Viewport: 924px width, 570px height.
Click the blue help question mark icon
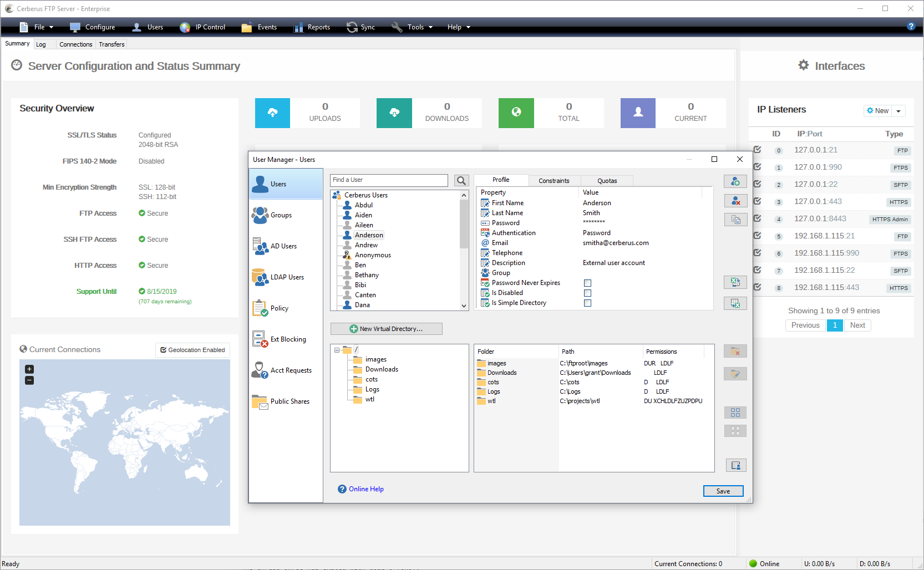coord(911,27)
